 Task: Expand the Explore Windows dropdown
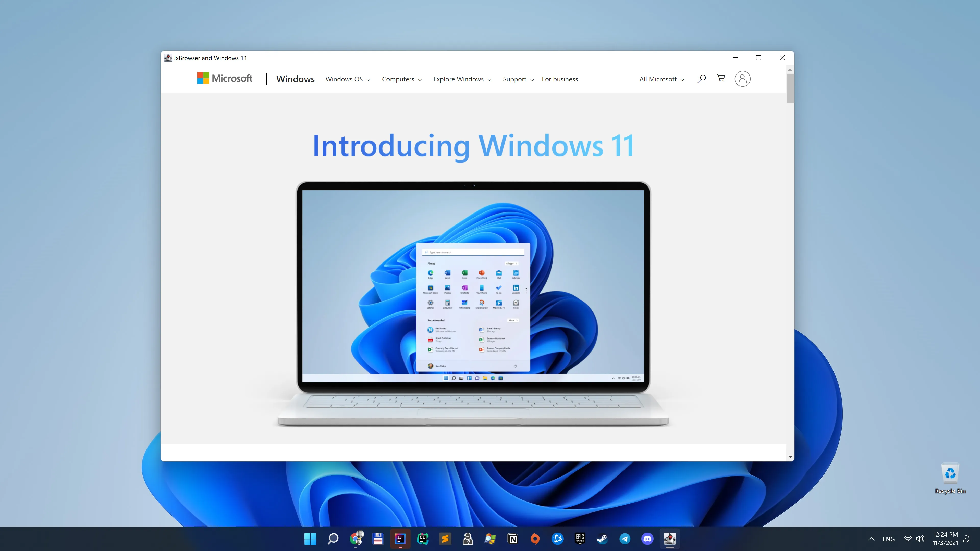coord(462,79)
